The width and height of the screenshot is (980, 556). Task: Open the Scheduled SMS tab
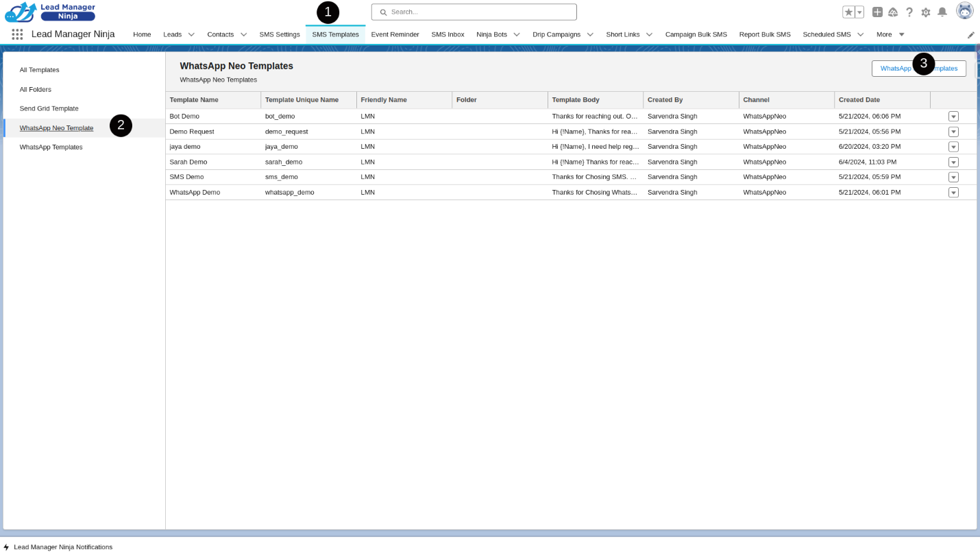tap(826, 34)
